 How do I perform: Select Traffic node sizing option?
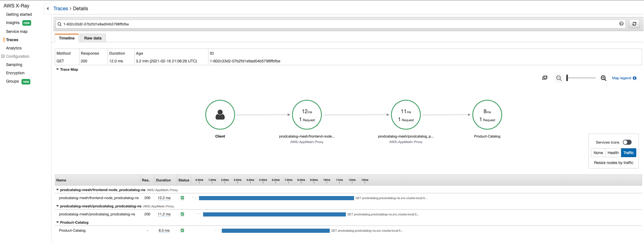pos(629,153)
